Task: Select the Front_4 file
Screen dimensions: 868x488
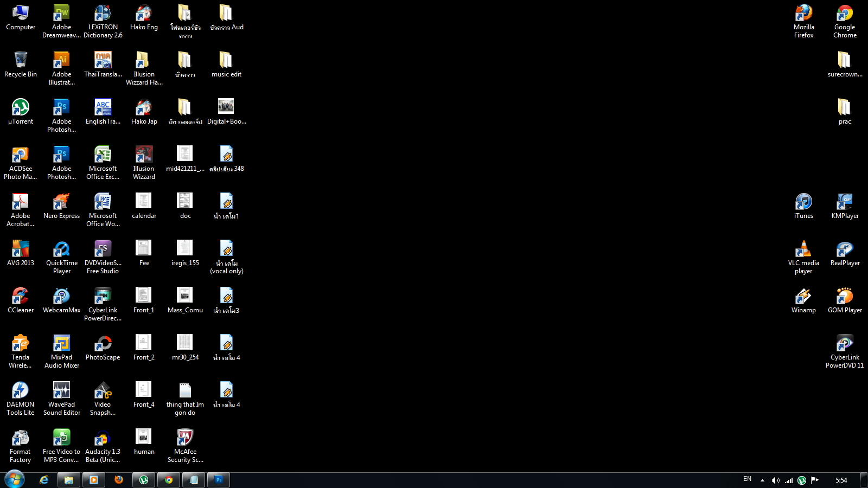Action: [x=144, y=395]
